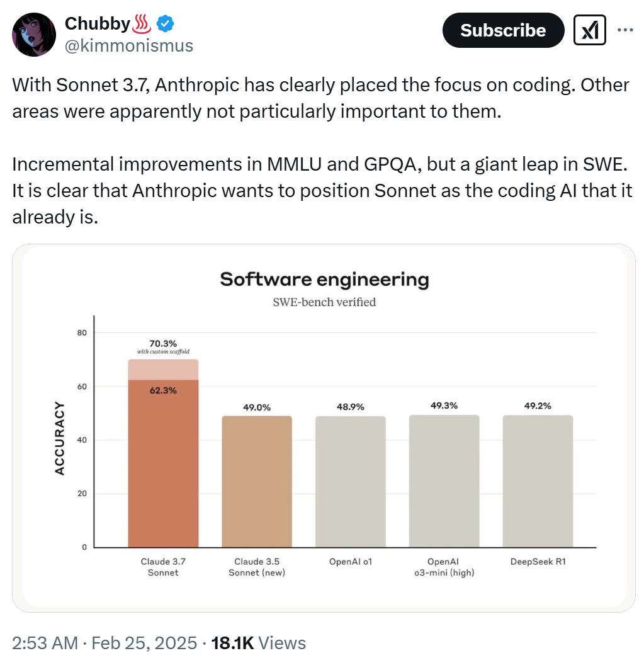644x663 pixels.
Task: Click the Claude 3.5 Sonnet (new) tan bar
Action: click(x=257, y=482)
